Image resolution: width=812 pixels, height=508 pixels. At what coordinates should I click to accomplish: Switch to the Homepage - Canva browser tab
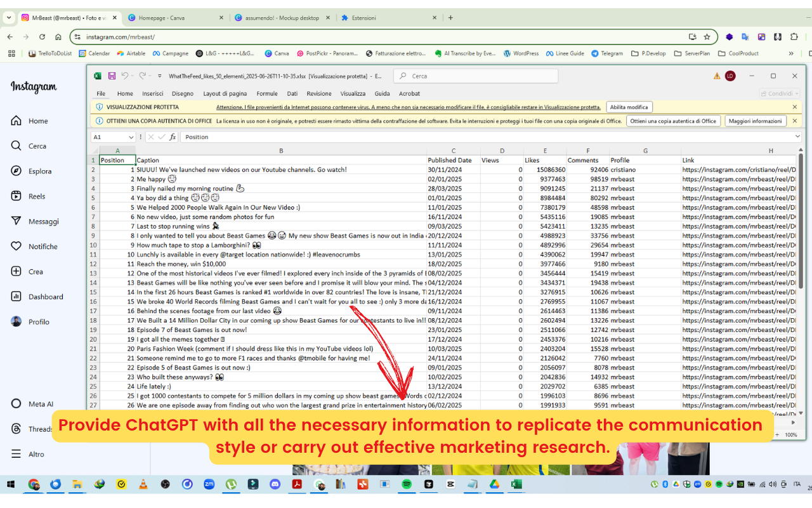pyautogui.click(x=176, y=18)
